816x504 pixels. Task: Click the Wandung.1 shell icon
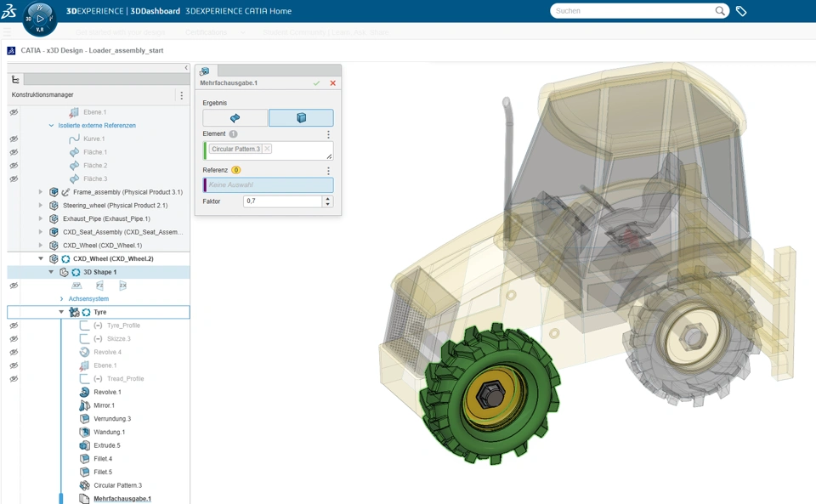point(84,433)
